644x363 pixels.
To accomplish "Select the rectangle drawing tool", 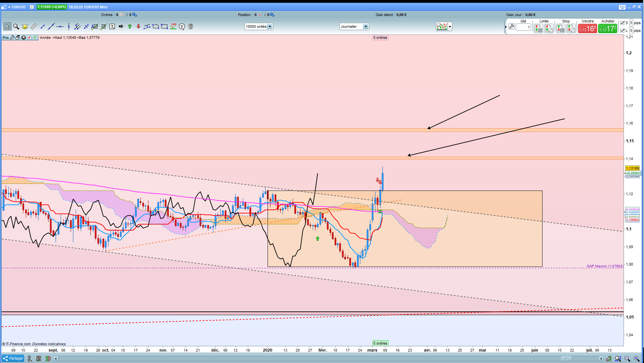I will [x=164, y=26].
